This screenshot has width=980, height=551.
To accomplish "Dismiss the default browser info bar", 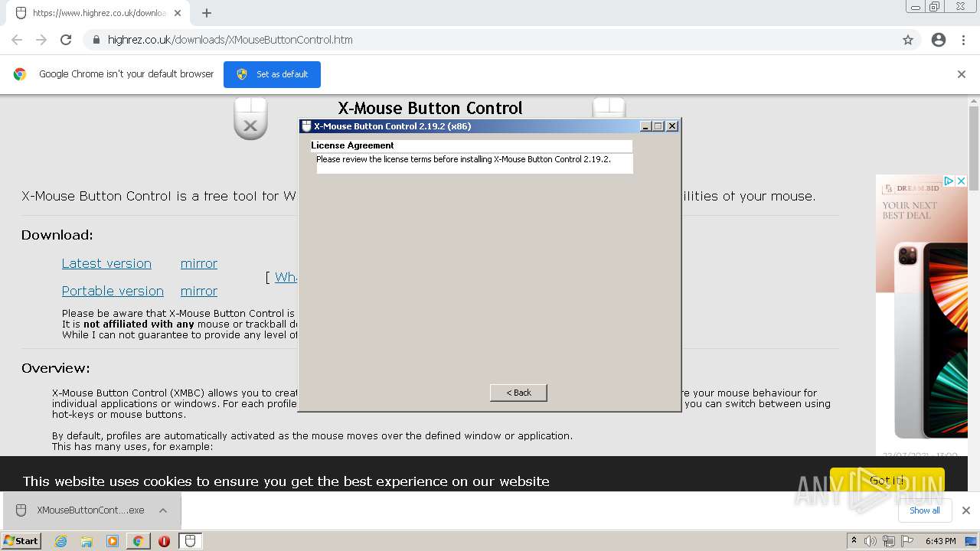I will tap(962, 74).
